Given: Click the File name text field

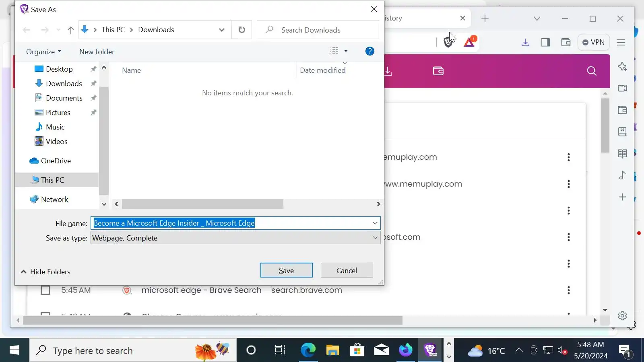Looking at the screenshot, I should [x=231, y=223].
